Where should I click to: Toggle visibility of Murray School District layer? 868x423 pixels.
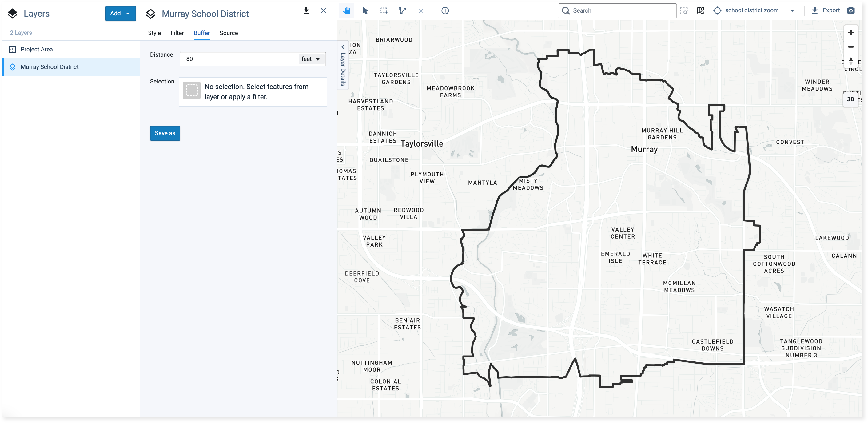click(12, 66)
